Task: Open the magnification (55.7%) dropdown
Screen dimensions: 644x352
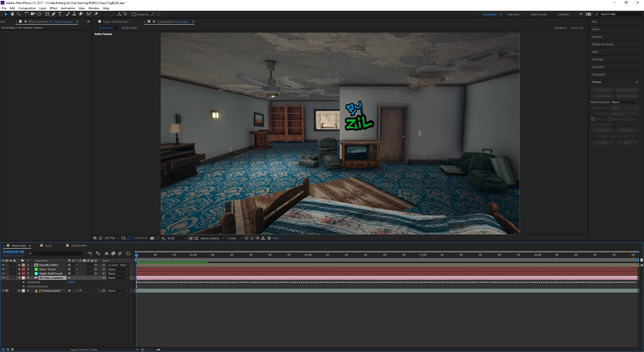Action: pos(112,238)
